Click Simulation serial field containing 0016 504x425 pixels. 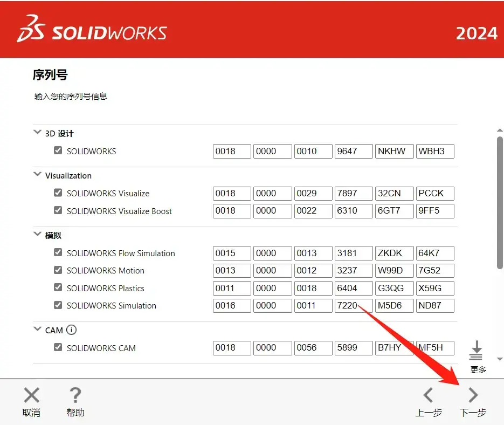pos(232,306)
